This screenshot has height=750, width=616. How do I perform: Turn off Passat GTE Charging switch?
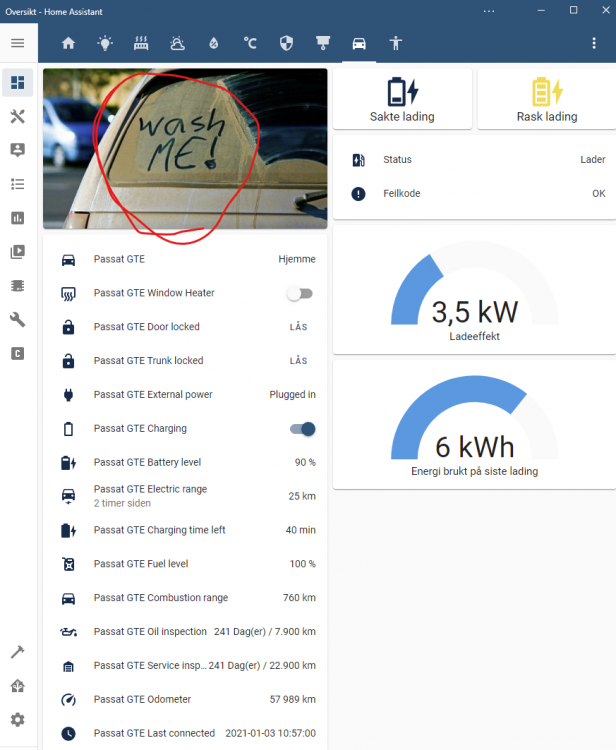(x=302, y=429)
